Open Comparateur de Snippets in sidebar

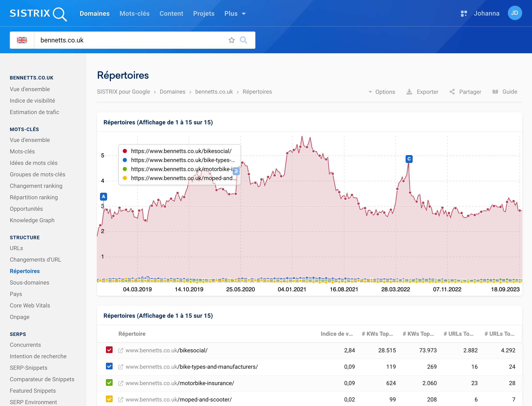[42, 379]
